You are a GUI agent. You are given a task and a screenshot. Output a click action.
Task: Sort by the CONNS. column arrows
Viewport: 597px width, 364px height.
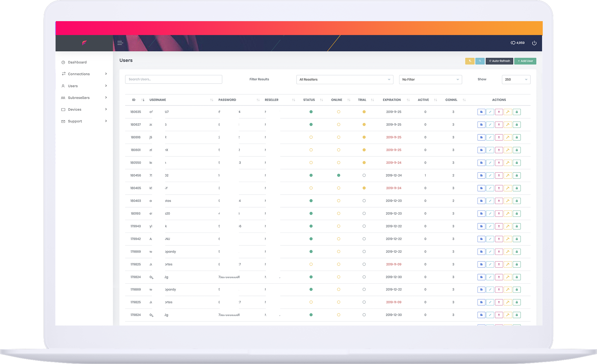coord(464,100)
